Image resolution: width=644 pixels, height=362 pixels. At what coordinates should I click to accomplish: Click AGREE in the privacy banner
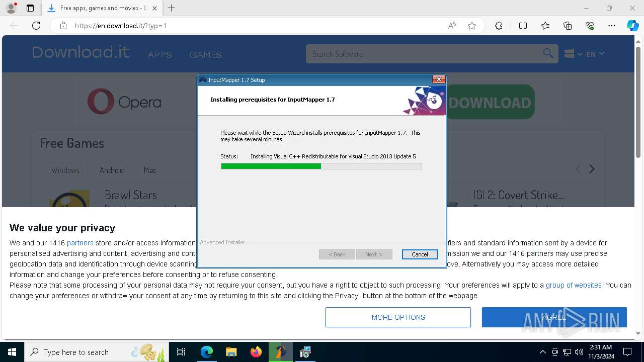[554, 317]
